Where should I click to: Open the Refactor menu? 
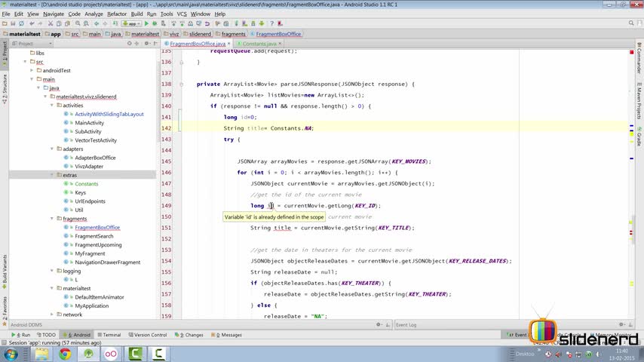click(117, 14)
